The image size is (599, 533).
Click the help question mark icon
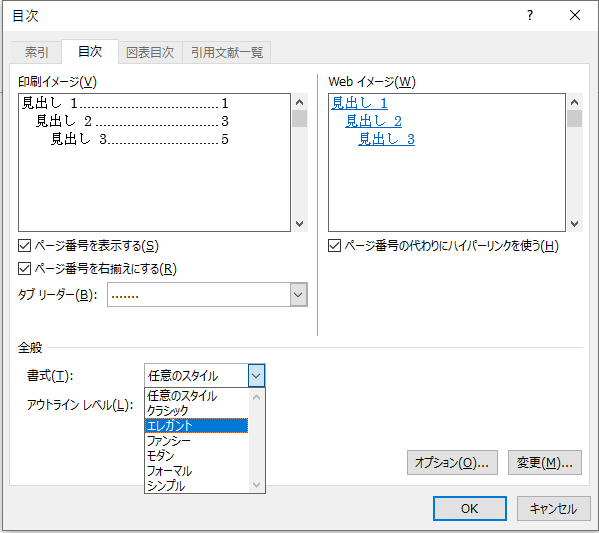[x=530, y=15]
